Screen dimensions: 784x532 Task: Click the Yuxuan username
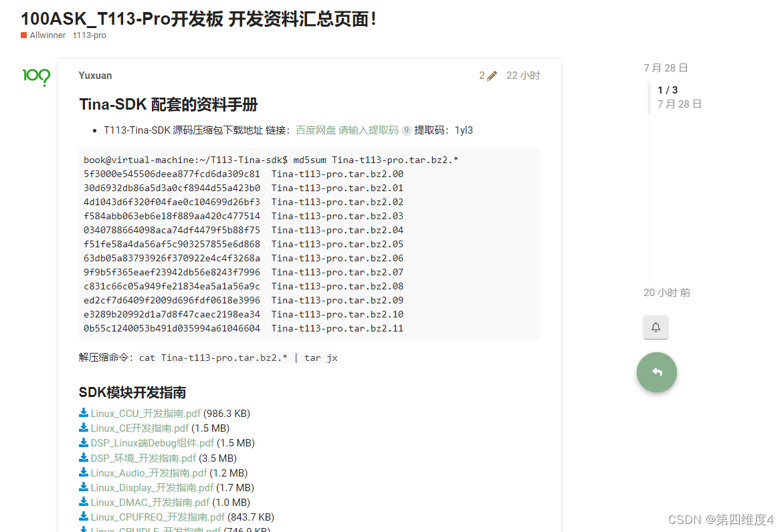95,76
